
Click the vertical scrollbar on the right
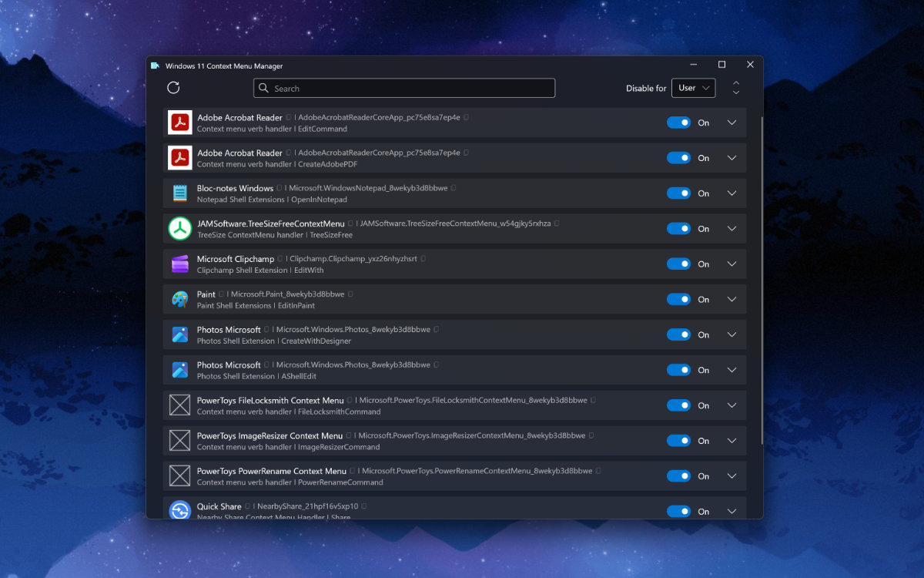762,231
